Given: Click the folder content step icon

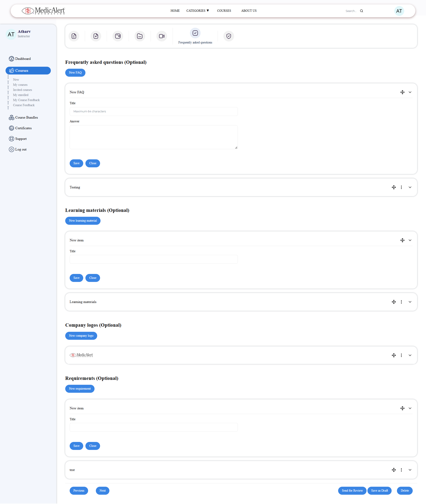Looking at the screenshot, I should coord(140,36).
